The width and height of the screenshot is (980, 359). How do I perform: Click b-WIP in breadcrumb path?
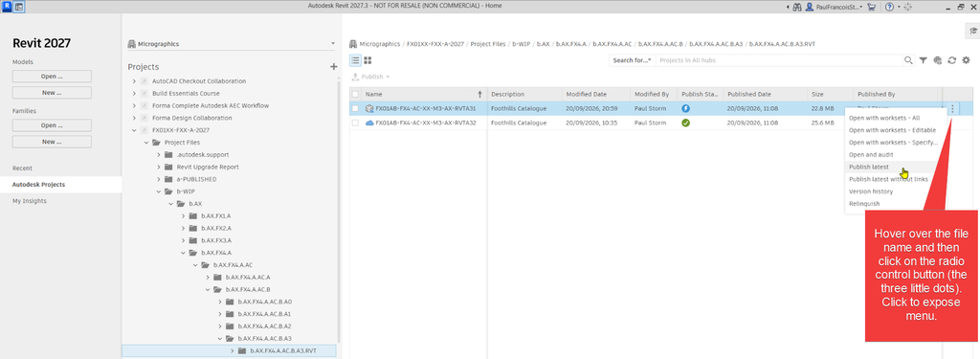(522, 44)
